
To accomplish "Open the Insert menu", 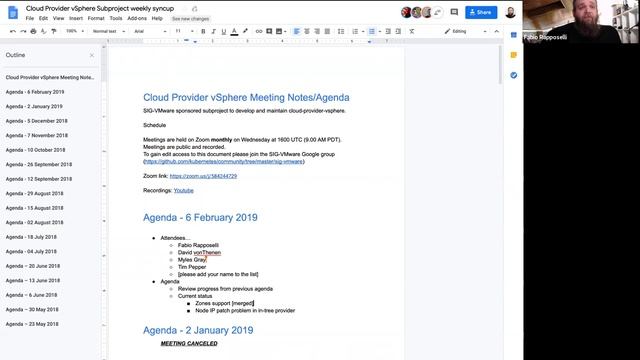I will [76, 18].
